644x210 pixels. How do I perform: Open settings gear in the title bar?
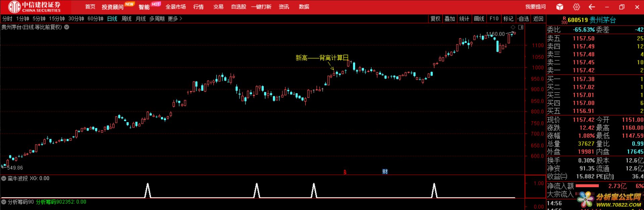pyautogui.click(x=576, y=7)
